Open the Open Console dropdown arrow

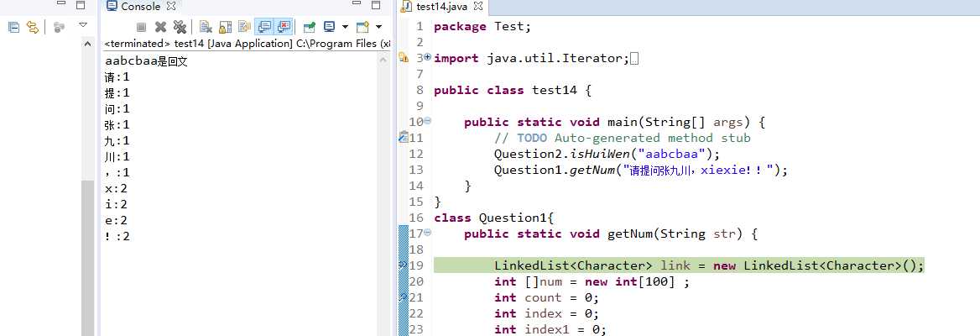click(x=378, y=27)
